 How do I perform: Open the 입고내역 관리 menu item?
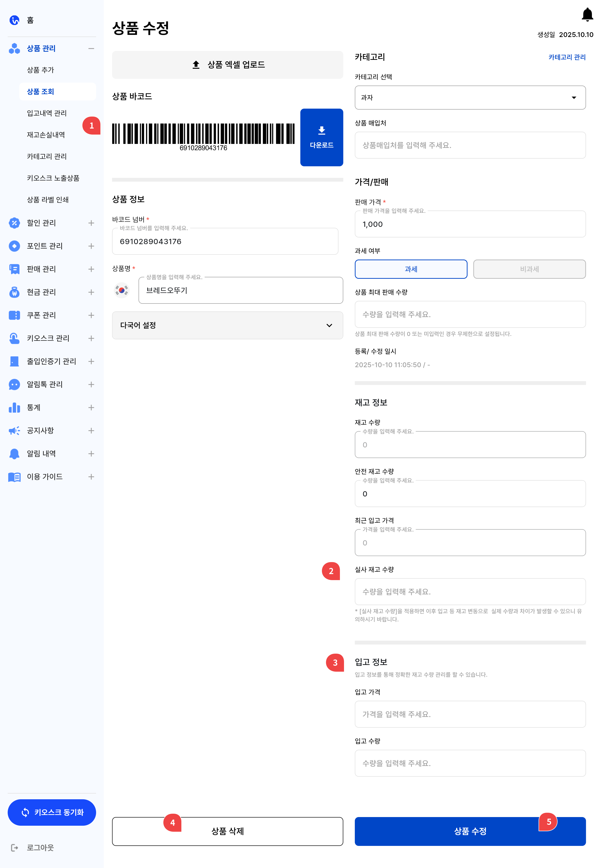[47, 113]
